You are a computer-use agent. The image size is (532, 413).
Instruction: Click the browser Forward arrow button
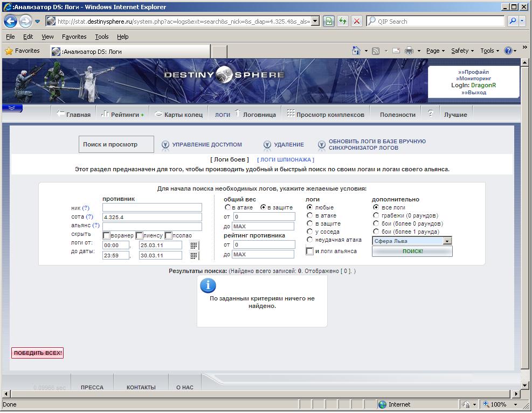[x=25, y=22]
